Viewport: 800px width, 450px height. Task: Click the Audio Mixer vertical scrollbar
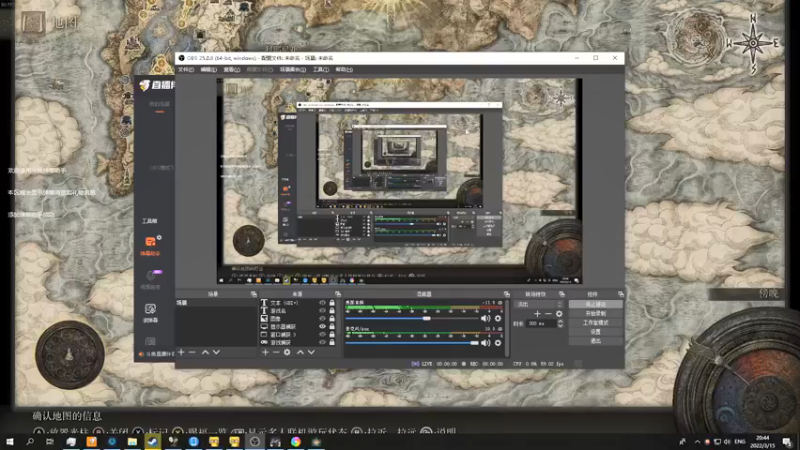coord(507,327)
